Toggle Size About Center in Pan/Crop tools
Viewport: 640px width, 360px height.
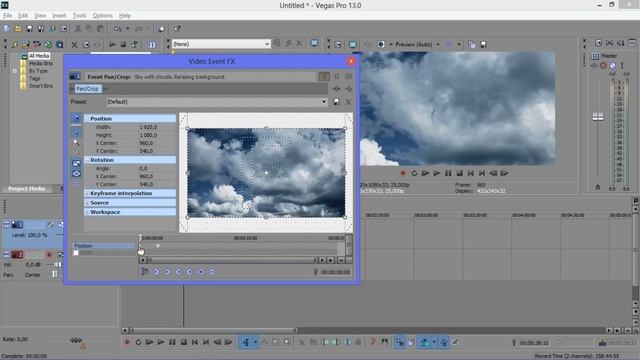pos(76,173)
